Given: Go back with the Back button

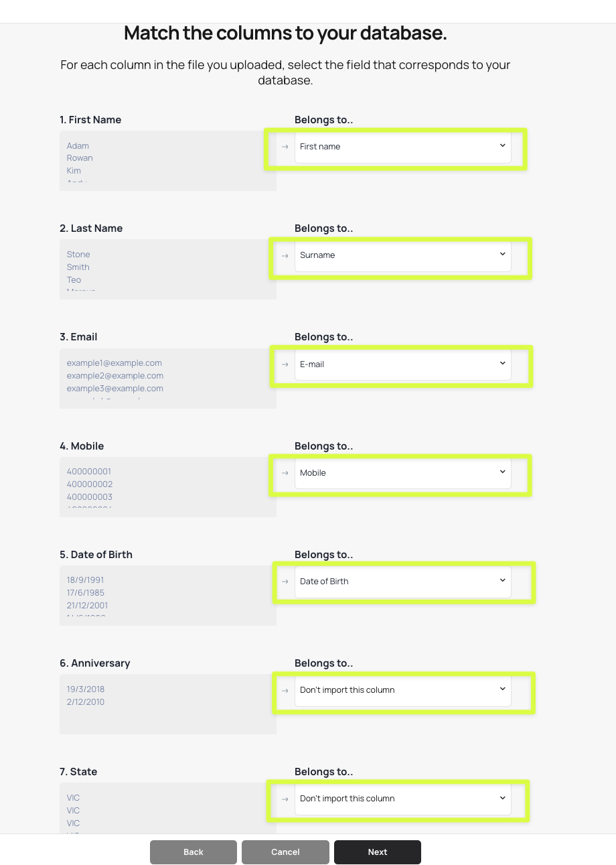Looking at the screenshot, I should pos(194,852).
